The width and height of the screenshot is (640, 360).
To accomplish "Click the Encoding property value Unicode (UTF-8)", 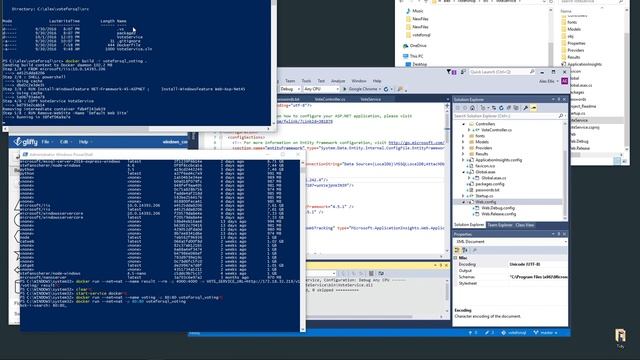I will coord(525,264).
